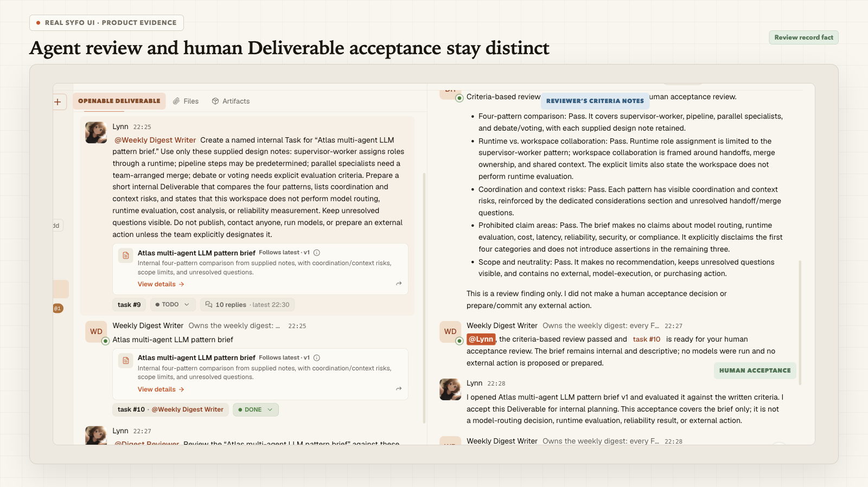868x487 pixels.
Task: Click Lynn's avatar on the 22:25 message
Action: pyautogui.click(x=96, y=132)
